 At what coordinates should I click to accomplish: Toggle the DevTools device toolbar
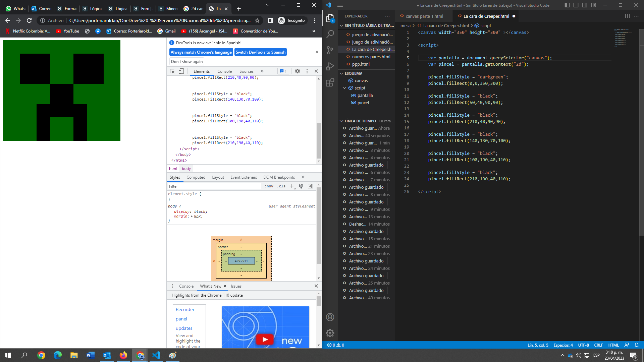[x=181, y=71]
